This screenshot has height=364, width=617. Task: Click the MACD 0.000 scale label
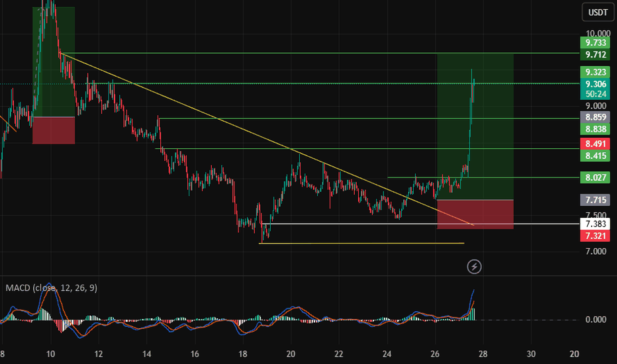click(x=596, y=320)
